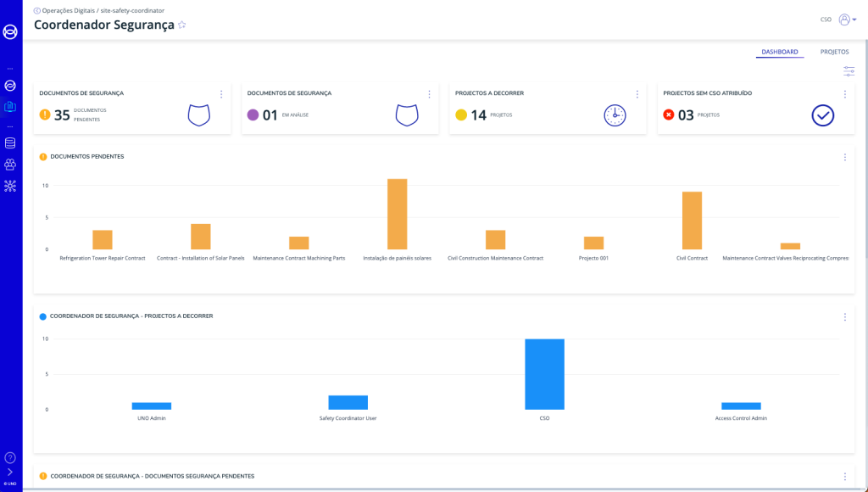868x492 pixels.
Task: Open the help question mark icon
Action: 10,457
